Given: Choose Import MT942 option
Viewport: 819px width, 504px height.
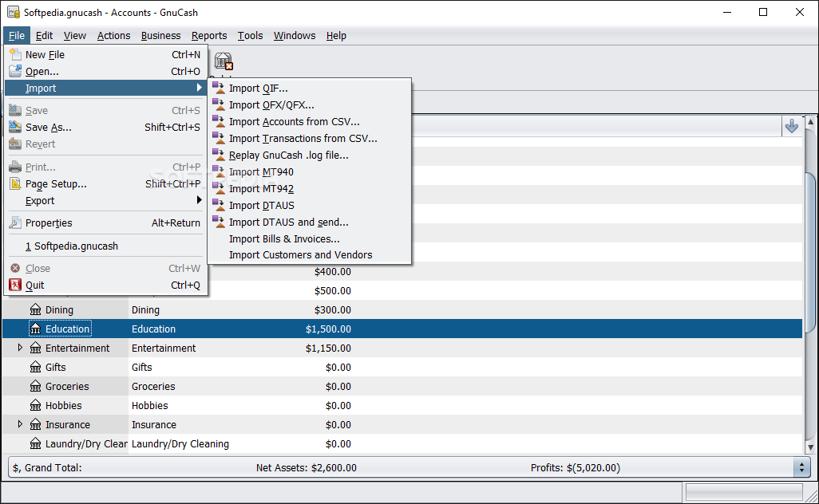Looking at the screenshot, I should tap(310, 188).
